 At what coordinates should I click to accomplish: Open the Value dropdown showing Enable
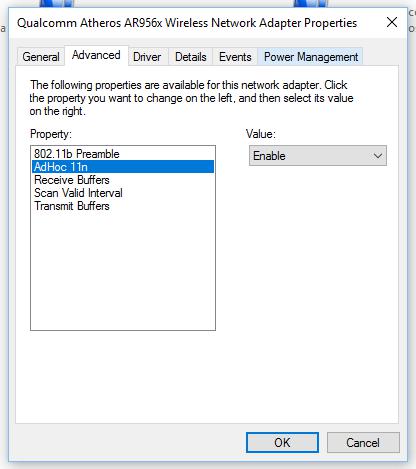[318, 156]
